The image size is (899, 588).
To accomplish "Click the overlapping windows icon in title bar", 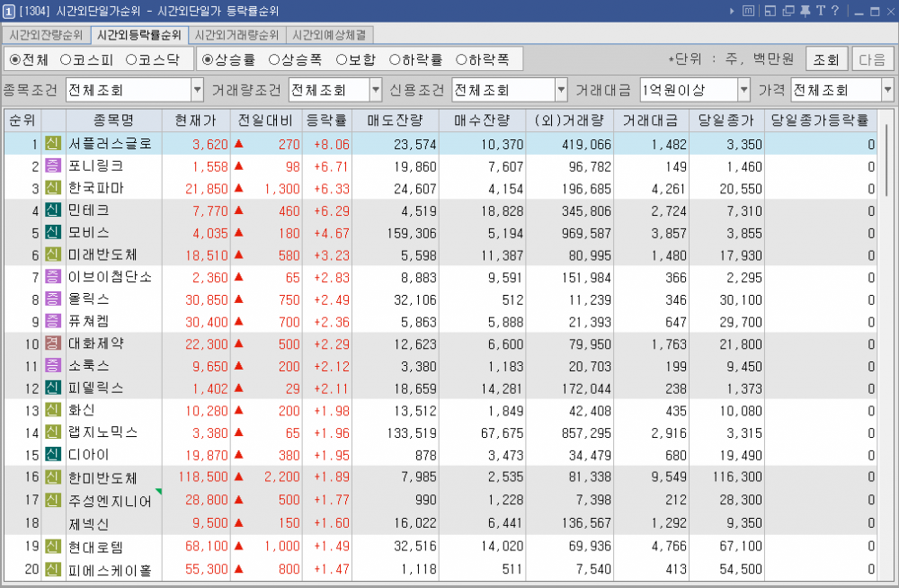I will click(788, 11).
